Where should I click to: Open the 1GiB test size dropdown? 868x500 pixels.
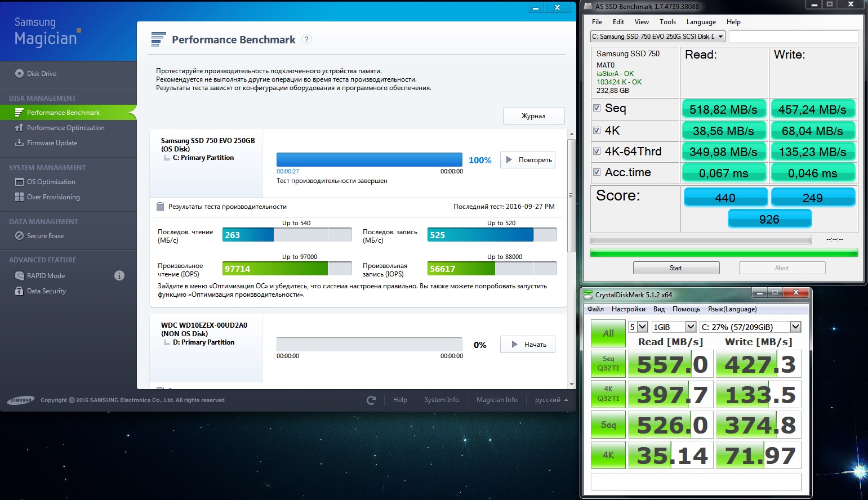[674, 327]
